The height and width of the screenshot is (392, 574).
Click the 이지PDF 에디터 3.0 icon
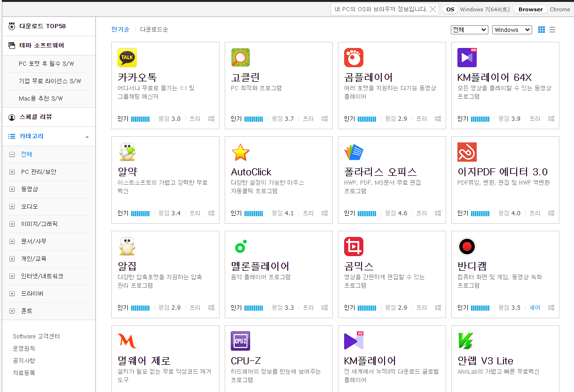pos(467,152)
